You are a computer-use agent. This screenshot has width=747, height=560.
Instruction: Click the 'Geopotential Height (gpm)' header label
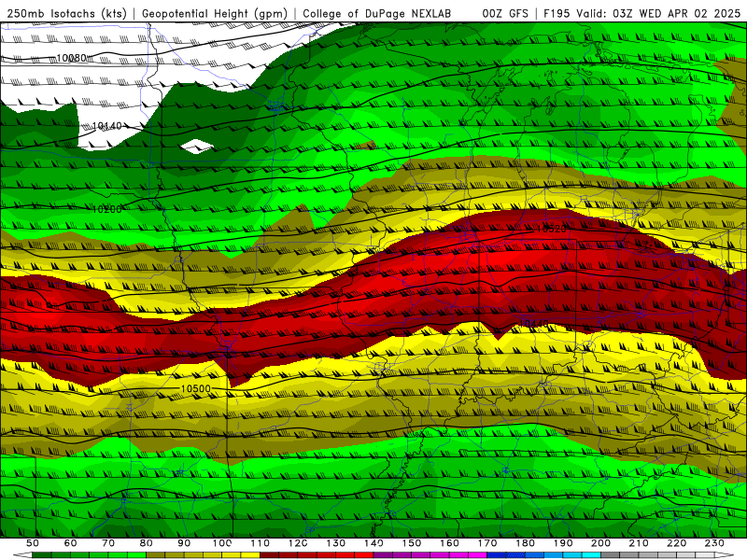click(215, 13)
